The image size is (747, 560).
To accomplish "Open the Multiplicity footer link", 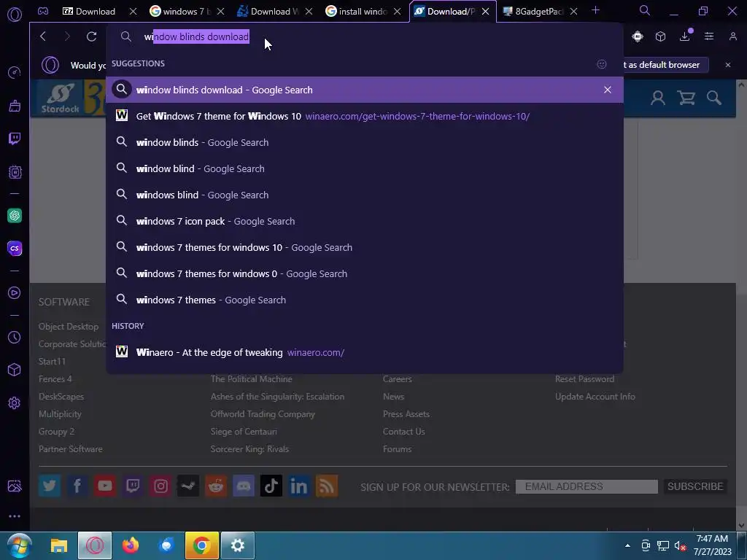I will [x=60, y=414].
